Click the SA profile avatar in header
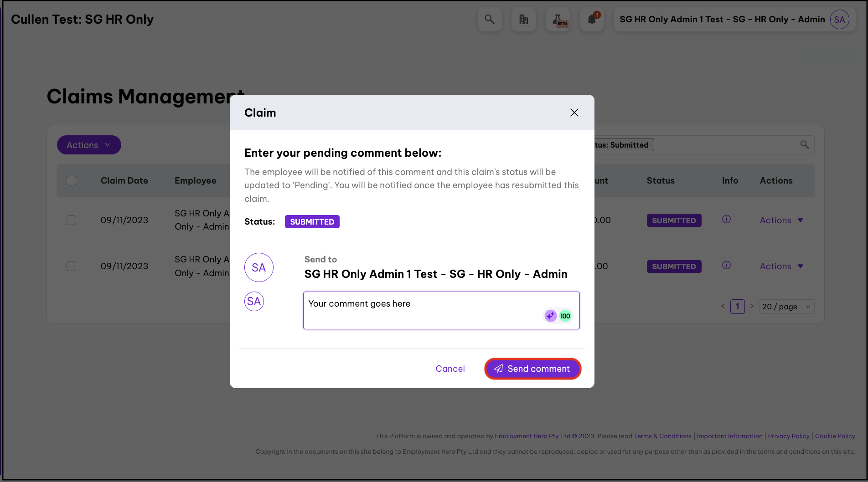868x482 pixels. (839, 20)
